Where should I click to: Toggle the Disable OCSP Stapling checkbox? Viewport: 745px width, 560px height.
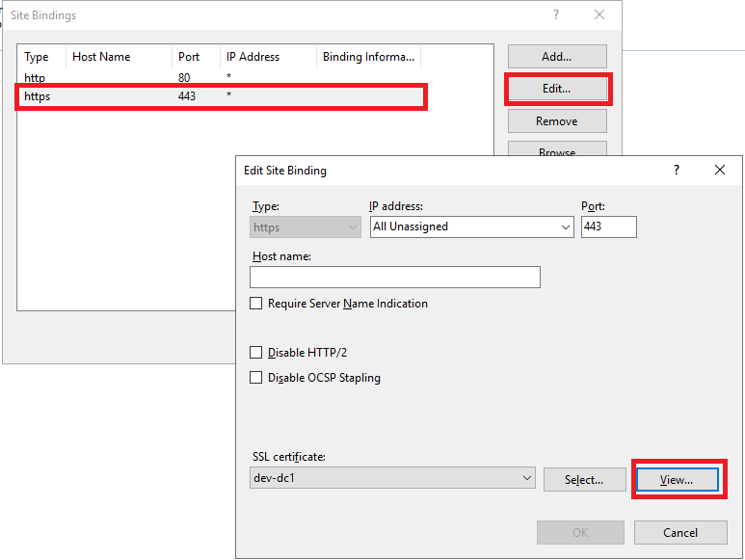click(x=256, y=378)
